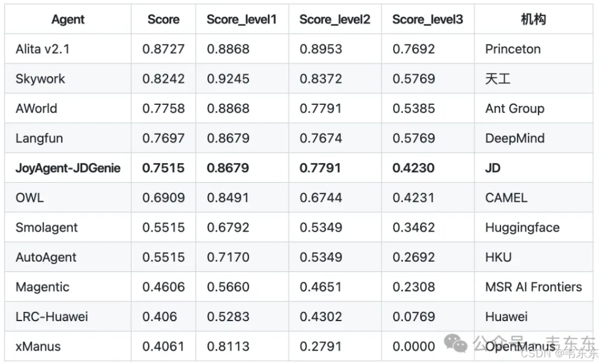Image resolution: width=601 pixels, height=364 pixels.
Task: Click score "0.5515" in AutoAgent row
Action: (163, 257)
